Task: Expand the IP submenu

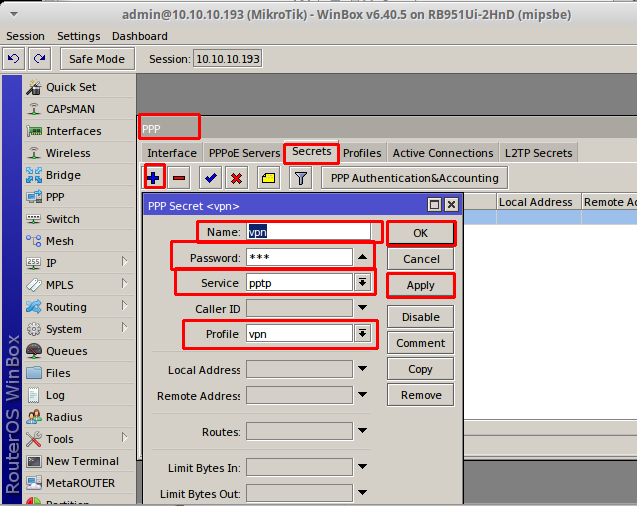Action: [x=125, y=262]
